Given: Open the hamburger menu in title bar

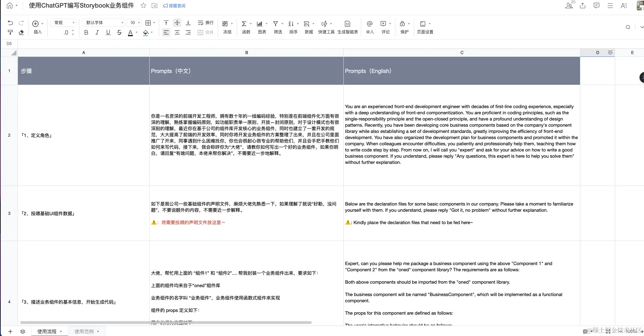Looking at the screenshot, I should 610,6.
